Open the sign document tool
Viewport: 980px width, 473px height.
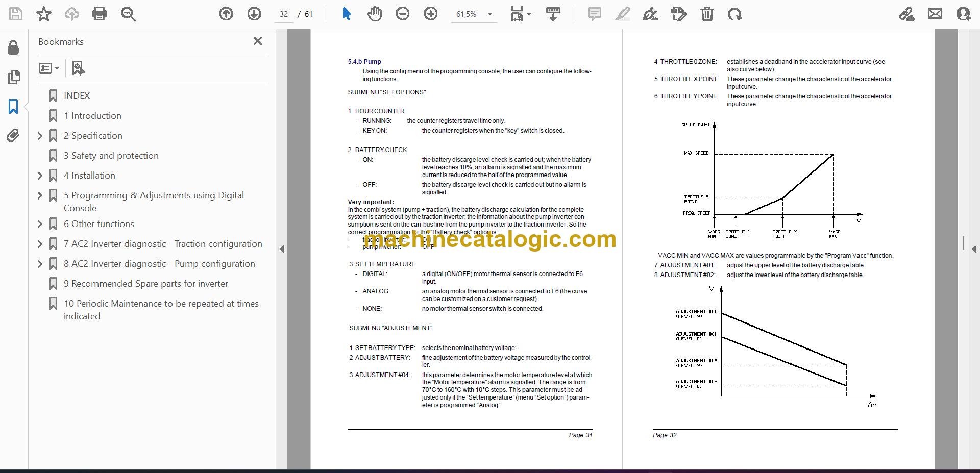[650, 14]
